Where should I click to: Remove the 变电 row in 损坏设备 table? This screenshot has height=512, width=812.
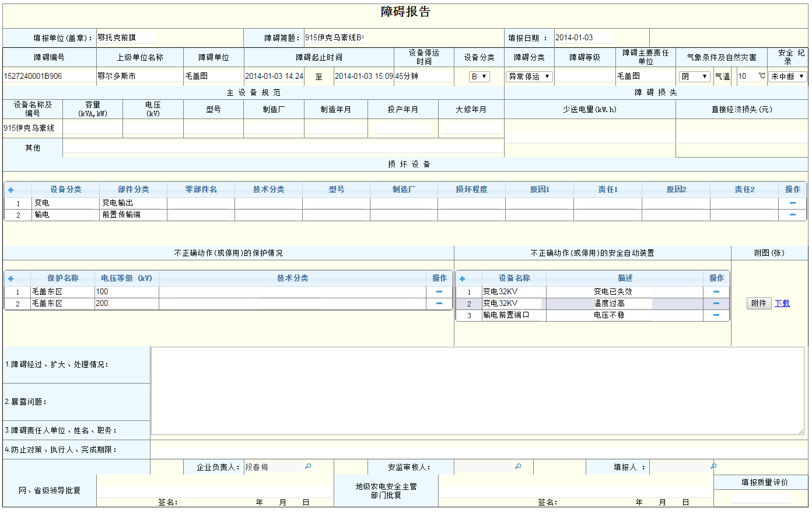coord(792,203)
